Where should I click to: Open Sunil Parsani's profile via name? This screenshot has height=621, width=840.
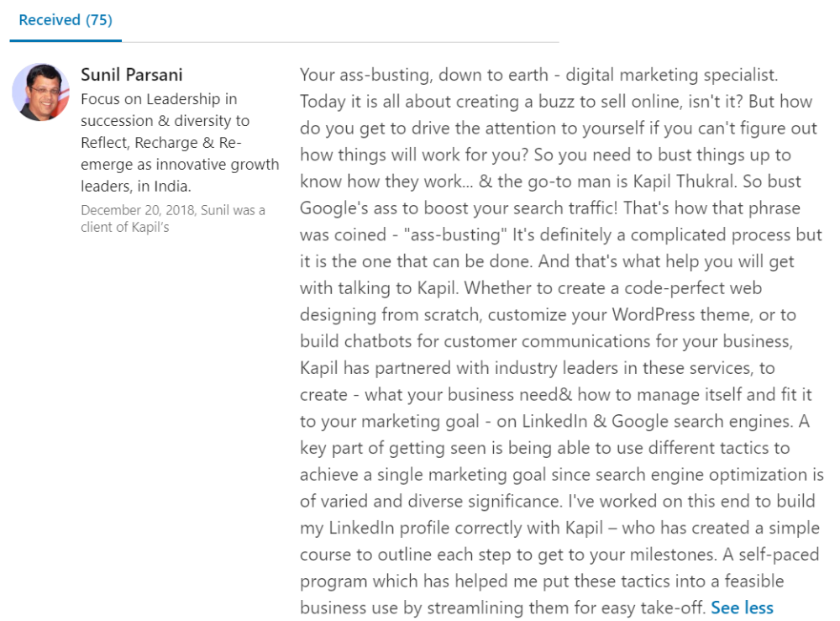tap(132, 75)
